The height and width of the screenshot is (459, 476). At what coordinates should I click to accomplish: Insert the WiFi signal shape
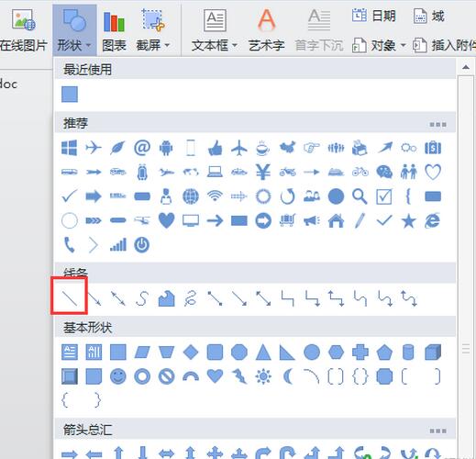[x=215, y=196]
